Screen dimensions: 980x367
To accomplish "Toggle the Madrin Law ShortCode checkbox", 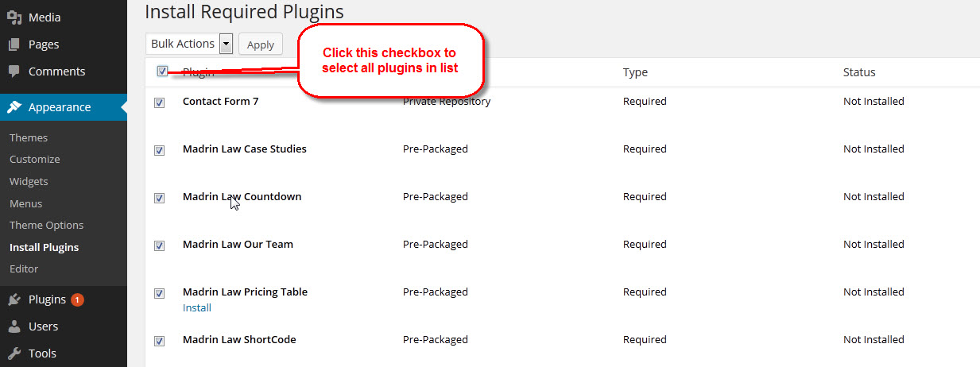I will [x=159, y=341].
